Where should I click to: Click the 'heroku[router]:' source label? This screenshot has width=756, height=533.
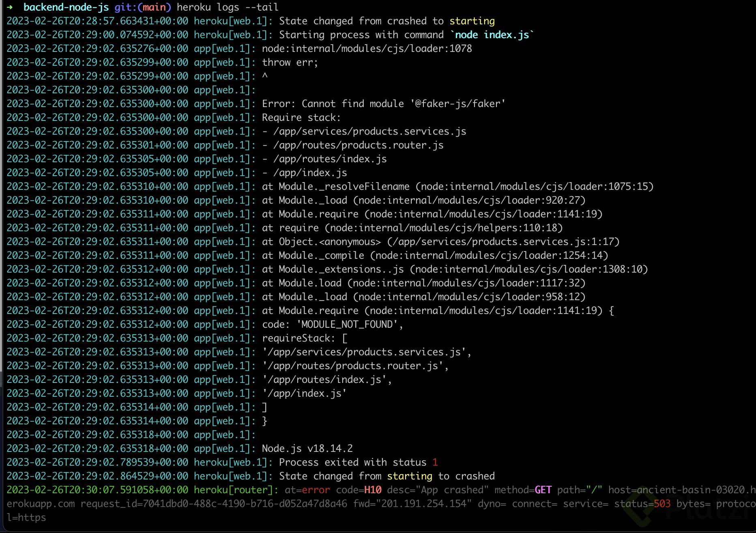tap(236, 490)
